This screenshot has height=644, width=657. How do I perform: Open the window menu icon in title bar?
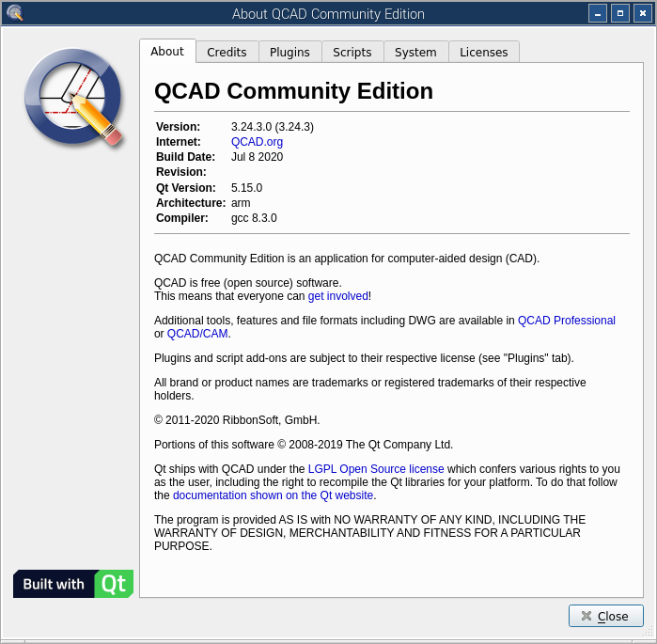(14, 13)
